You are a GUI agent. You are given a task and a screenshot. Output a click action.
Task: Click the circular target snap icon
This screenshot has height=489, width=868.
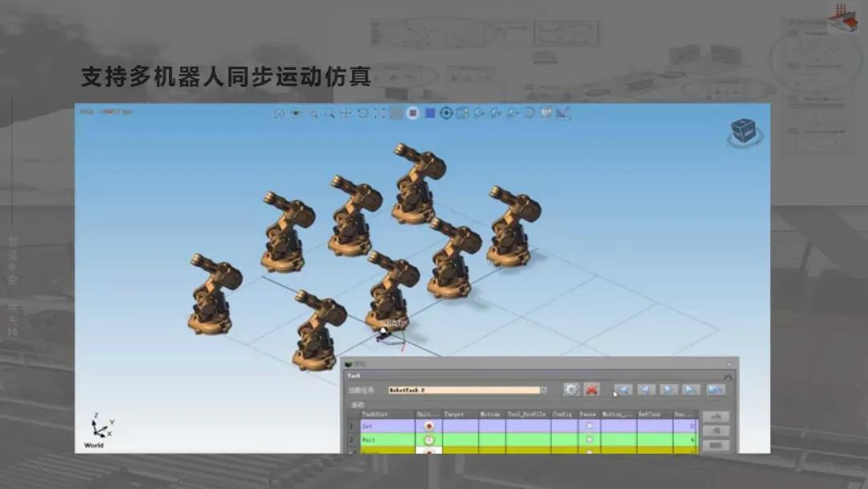(446, 113)
